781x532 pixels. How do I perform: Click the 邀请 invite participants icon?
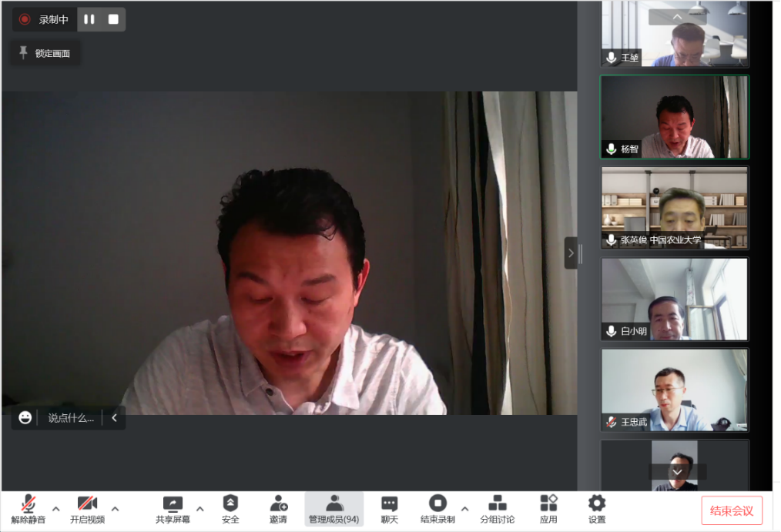(278, 504)
